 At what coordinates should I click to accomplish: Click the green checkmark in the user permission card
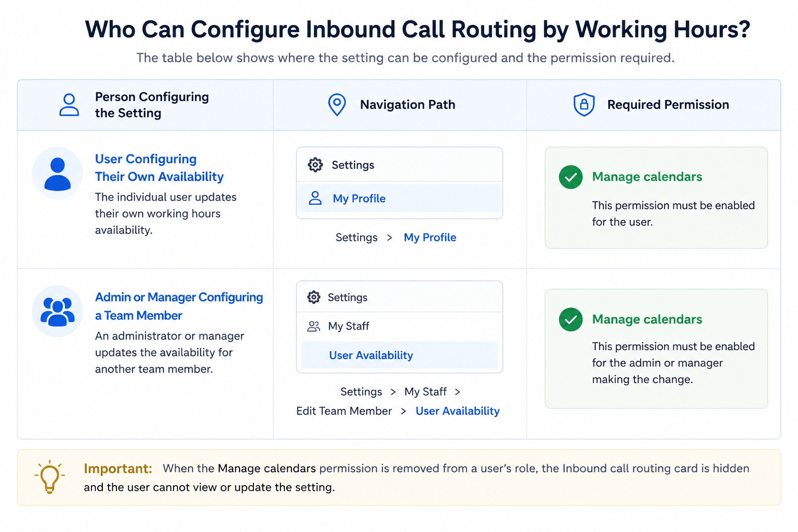570,177
